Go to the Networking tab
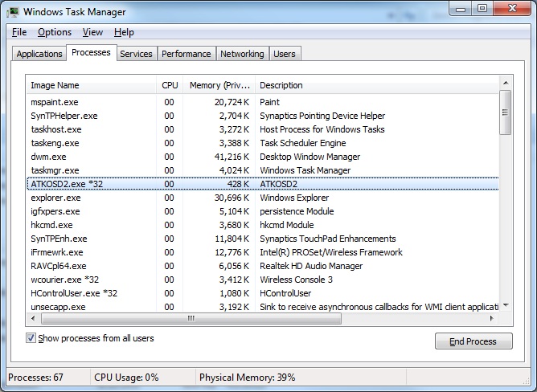The width and height of the screenshot is (537, 392). pos(242,54)
